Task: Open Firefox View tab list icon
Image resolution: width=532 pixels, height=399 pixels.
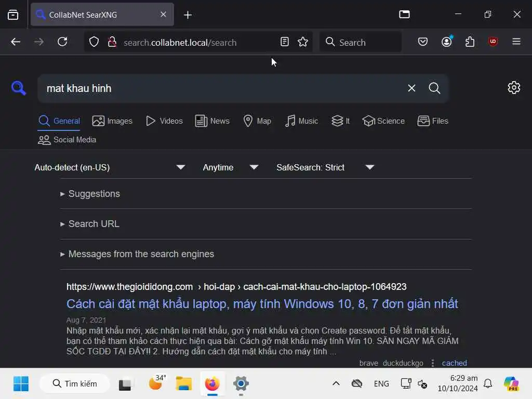Action: (x=13, y=15)
